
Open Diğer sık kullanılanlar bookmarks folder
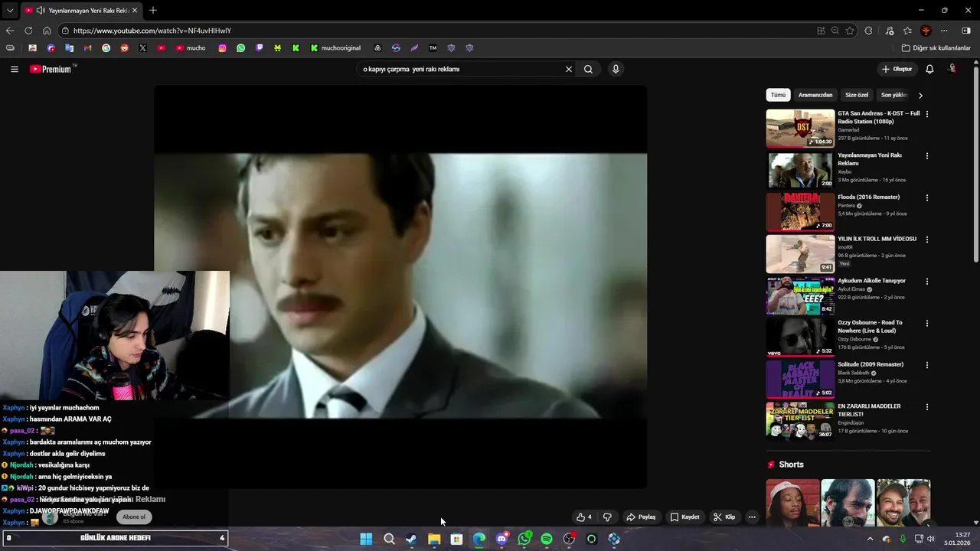[x=936, y=47]
